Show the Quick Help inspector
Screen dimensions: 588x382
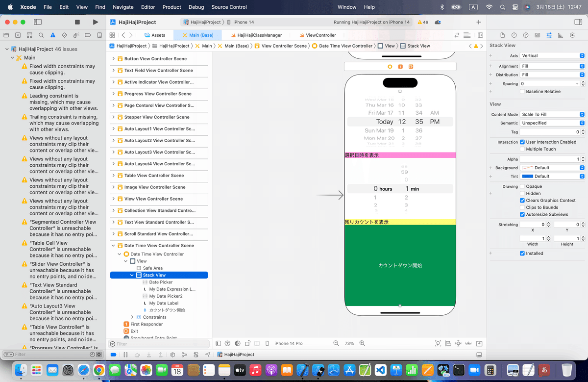pos(526,35)
